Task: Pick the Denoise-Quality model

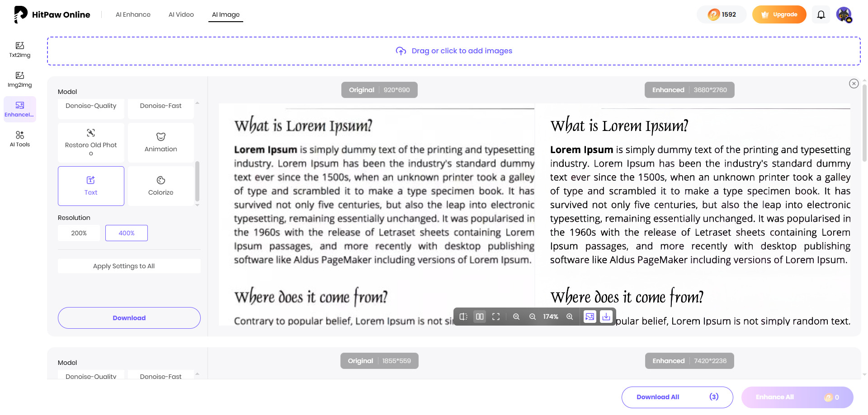Action: 90,106
